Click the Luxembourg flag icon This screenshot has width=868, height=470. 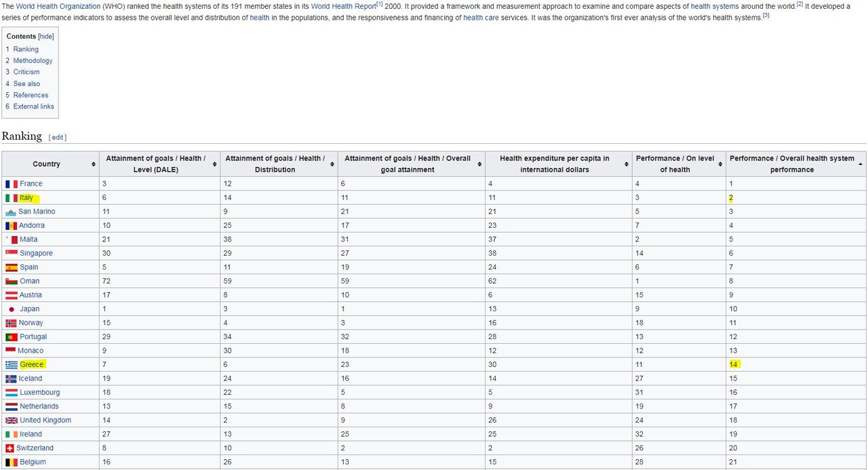12,393
